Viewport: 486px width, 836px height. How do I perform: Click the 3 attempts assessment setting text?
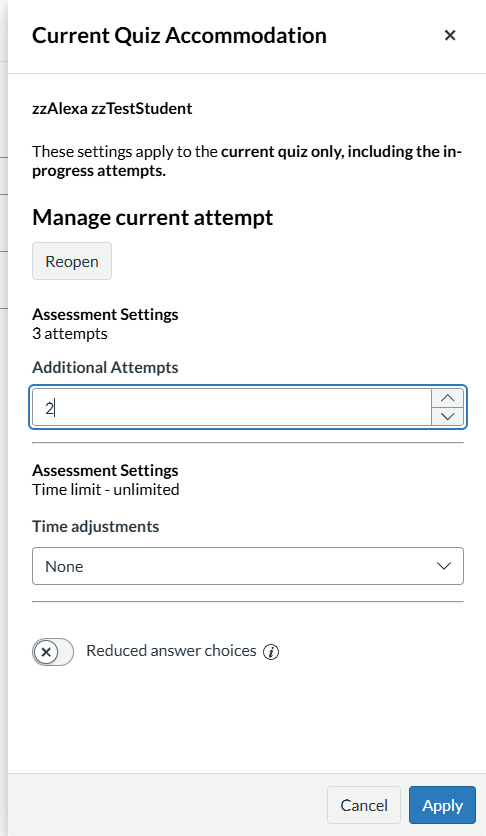(70, 334)
